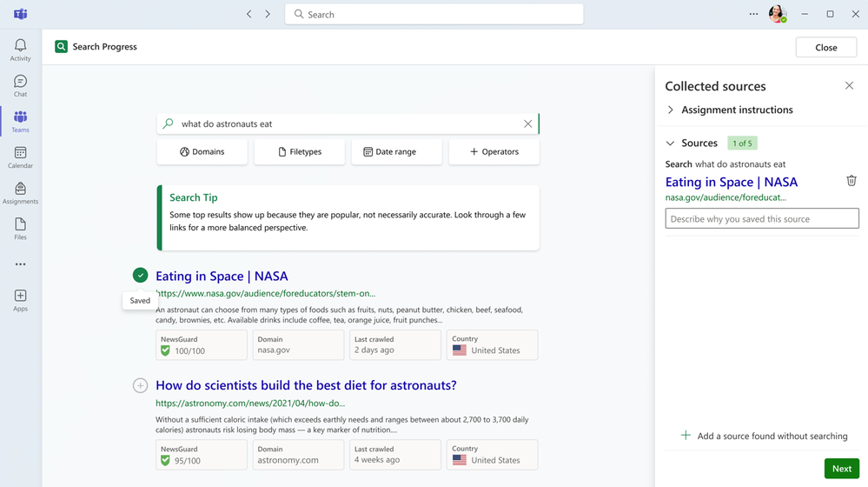
Task: Open saved Eating in Space source link
Action: tap(732, 182)
